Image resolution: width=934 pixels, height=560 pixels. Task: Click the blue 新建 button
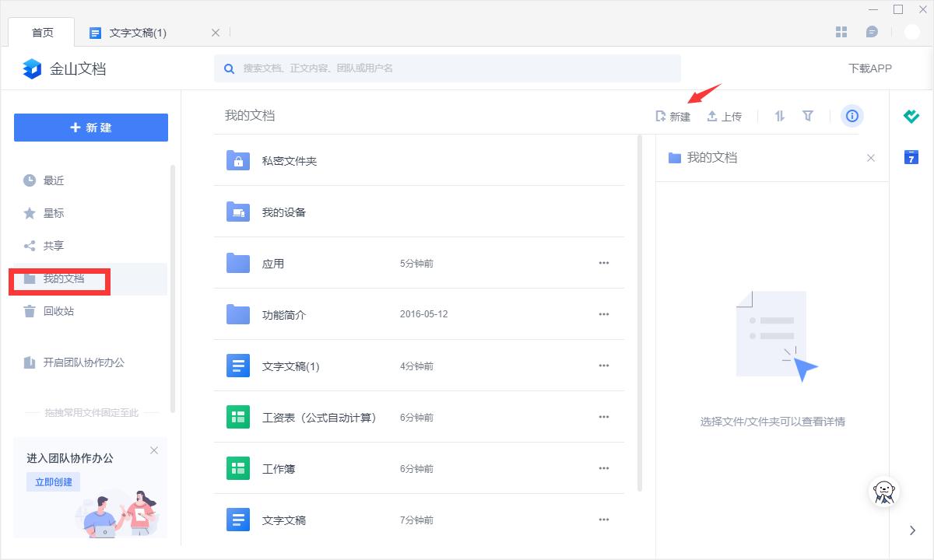(91, 128)
